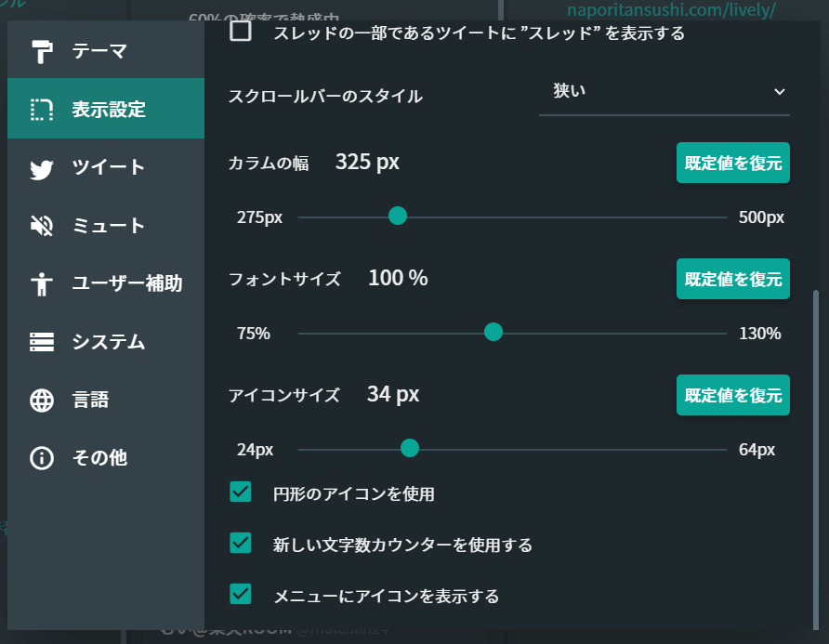
Task: Enable showing スレッド label on thread tweets
Action: click(241, 32)
